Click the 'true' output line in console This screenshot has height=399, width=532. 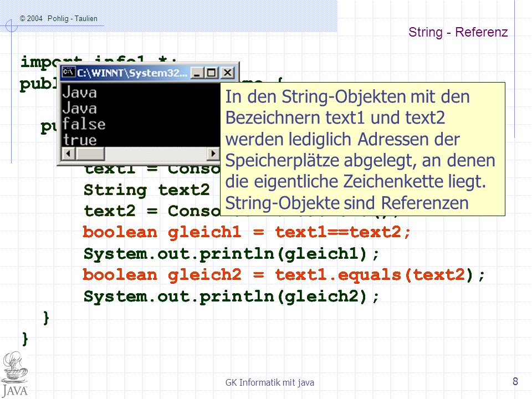pos(80,140)
